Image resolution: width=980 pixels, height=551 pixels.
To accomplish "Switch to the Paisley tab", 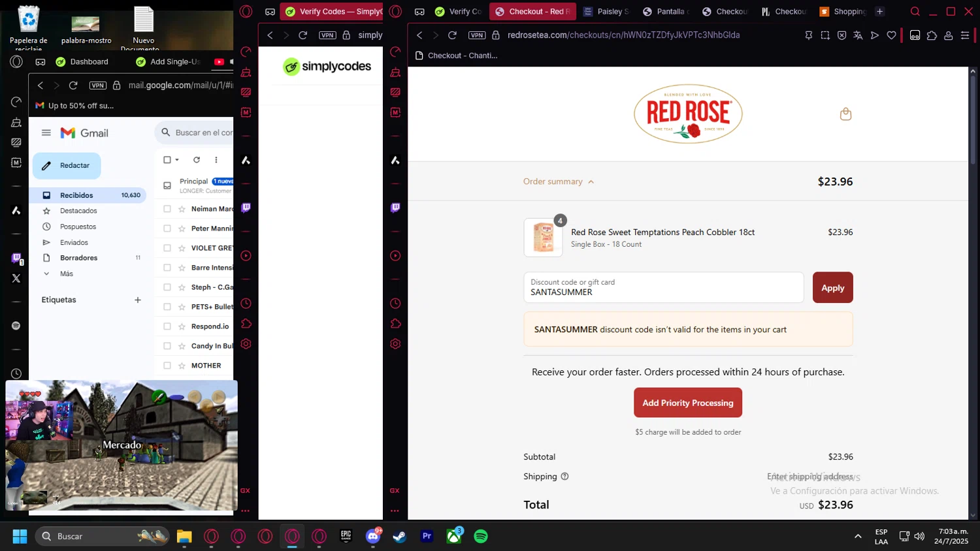I will click(x=606, y=11).
